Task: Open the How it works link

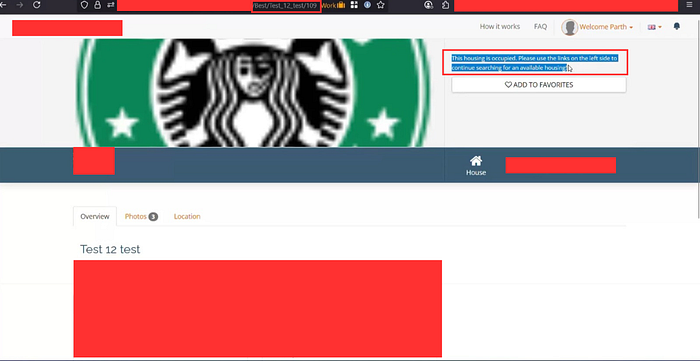Action: tap(500, 27)
